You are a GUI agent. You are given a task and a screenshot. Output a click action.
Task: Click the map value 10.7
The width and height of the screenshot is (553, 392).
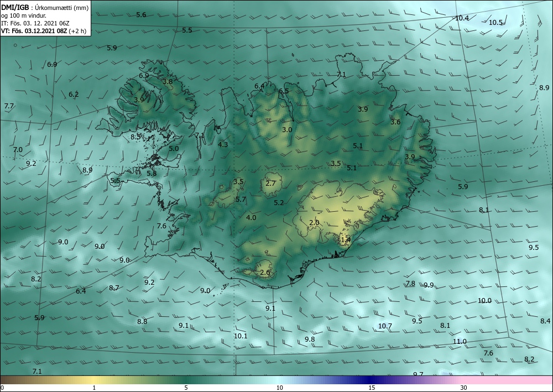385,326
